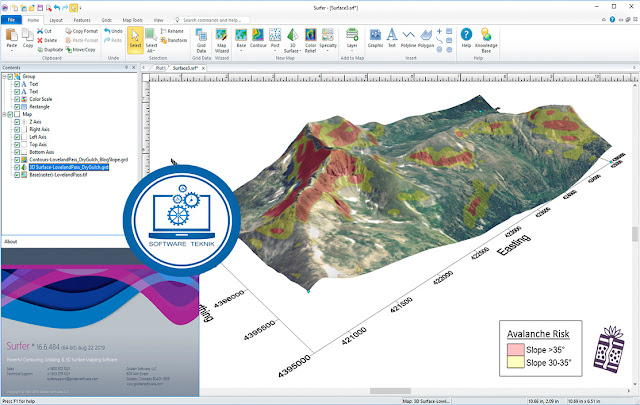This screenshot has height=405, width=640.
Task: Click in the Search commands and Help field
Action: click(x=211, y=20)
